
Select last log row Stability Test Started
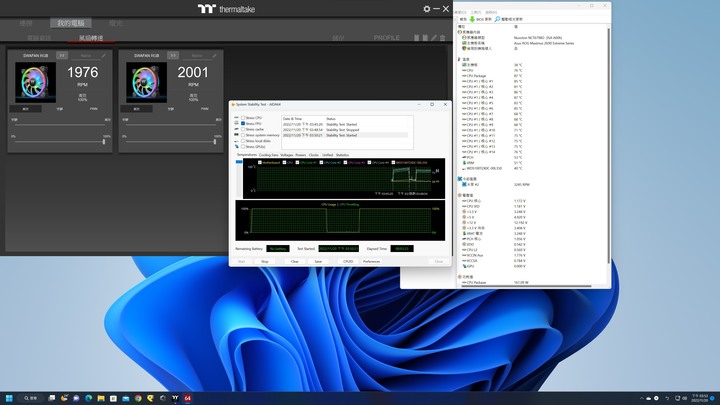click(x=345, y=135)
